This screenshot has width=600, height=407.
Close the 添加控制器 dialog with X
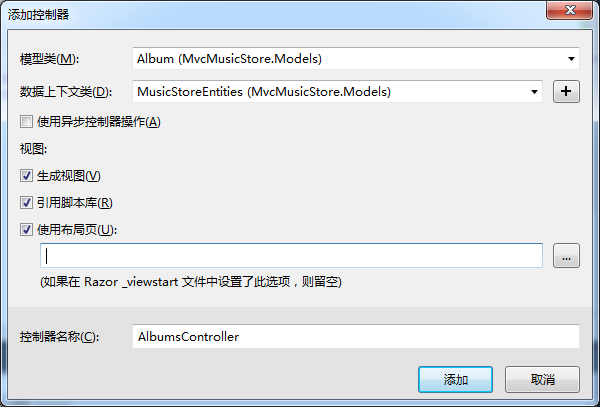[x=570, y=10]
